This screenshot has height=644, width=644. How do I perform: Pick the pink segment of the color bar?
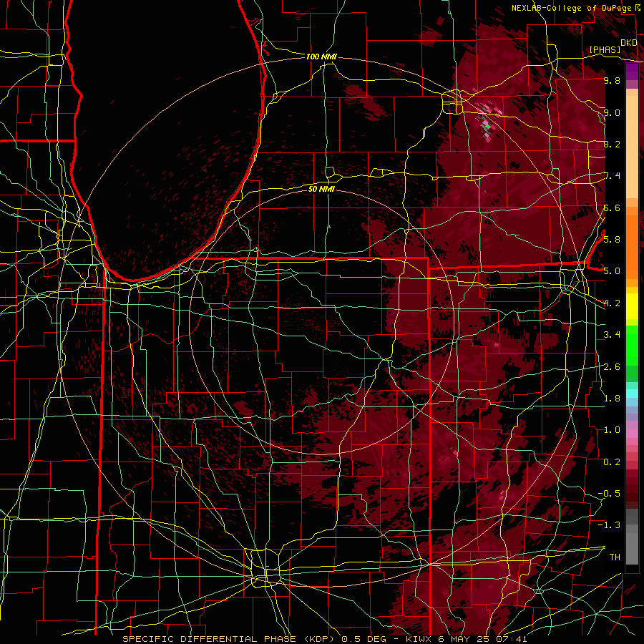pyautogui.click(x=632, y=433)
